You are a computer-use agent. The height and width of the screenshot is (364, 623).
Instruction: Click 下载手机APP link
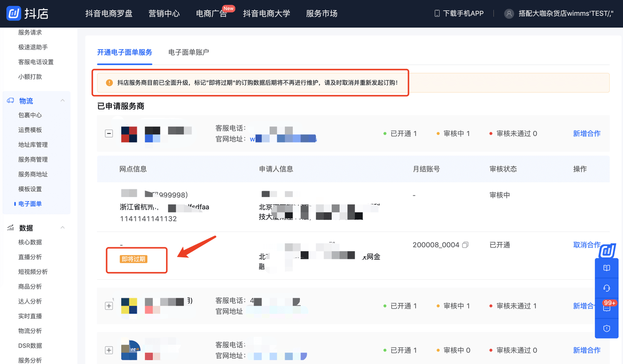tap(463, 14)
